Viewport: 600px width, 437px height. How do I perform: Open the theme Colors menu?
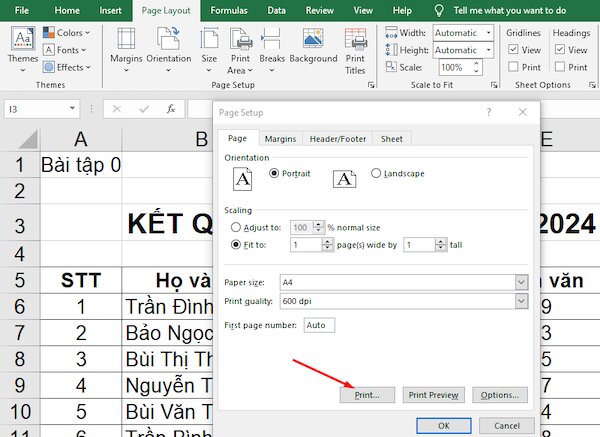[x=67, y=33]
